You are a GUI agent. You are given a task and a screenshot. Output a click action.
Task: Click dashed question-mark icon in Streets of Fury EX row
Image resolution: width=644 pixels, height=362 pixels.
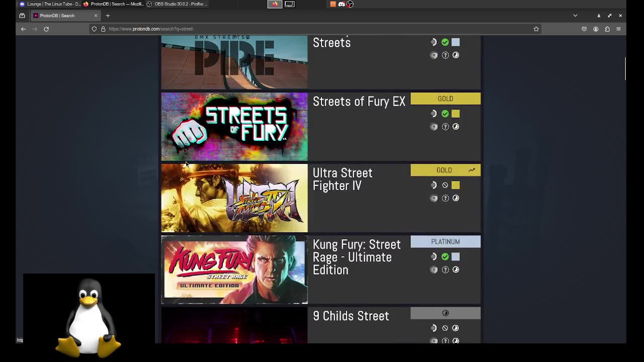[x=445, y=127]
